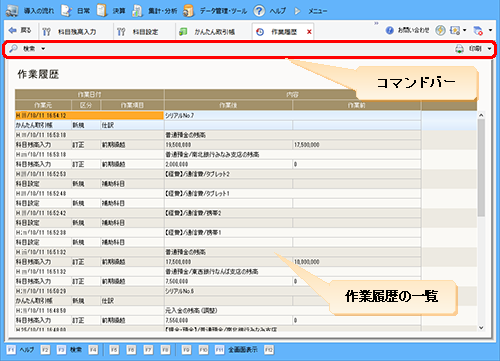Open the 日常 menu
The image size is (500, 361).
pyautogui.click(x=76, y=11)
